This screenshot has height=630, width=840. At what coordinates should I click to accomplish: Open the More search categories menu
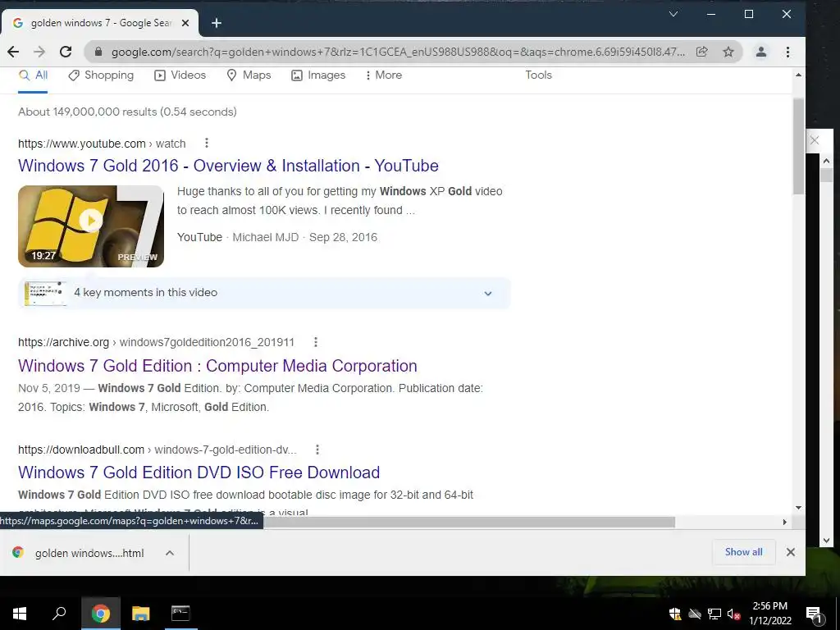(x=383, y=75)
